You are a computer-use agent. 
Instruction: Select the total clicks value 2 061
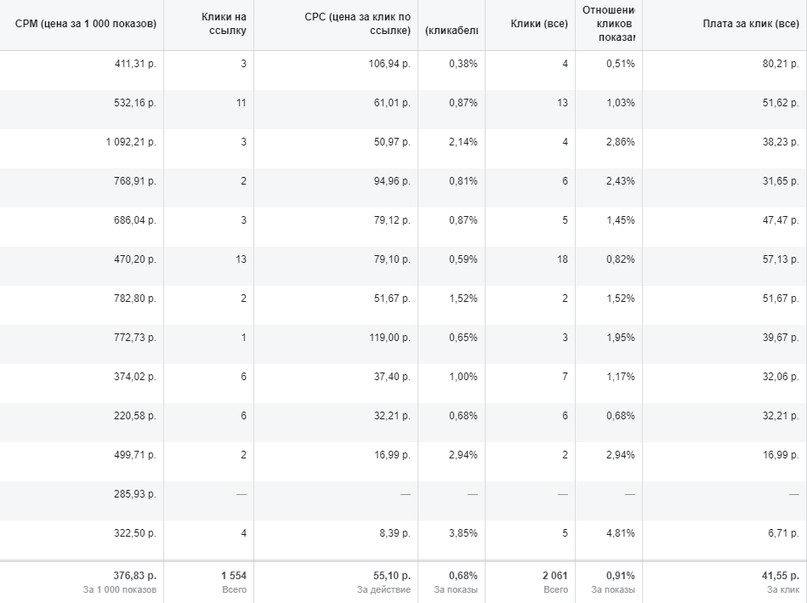coord(555,575)
